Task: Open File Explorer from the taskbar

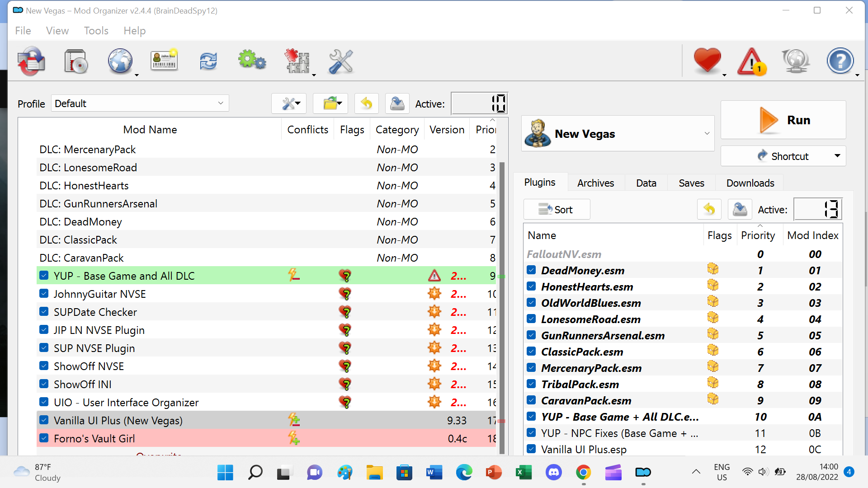Action: [375, 473]
